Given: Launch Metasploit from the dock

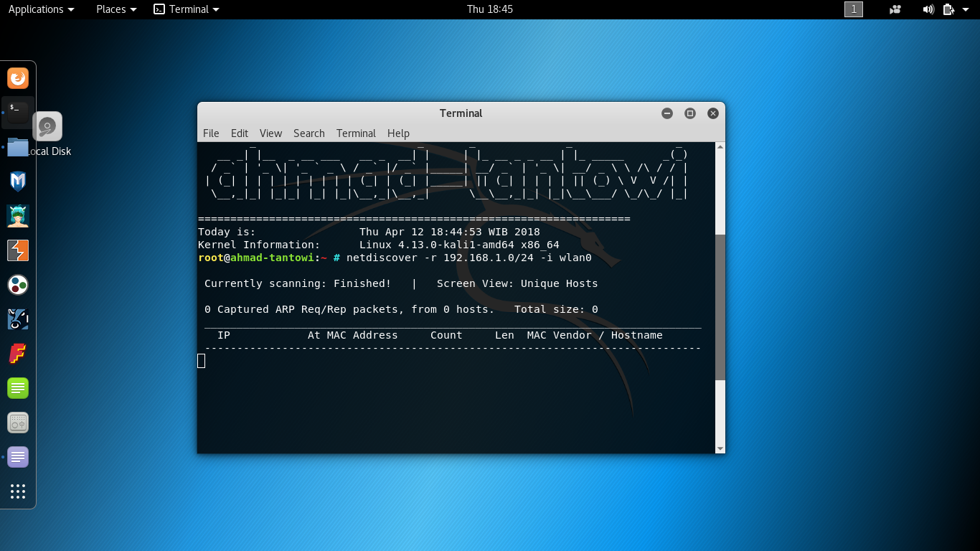Looking at the screenshot, I should point(18,181).
